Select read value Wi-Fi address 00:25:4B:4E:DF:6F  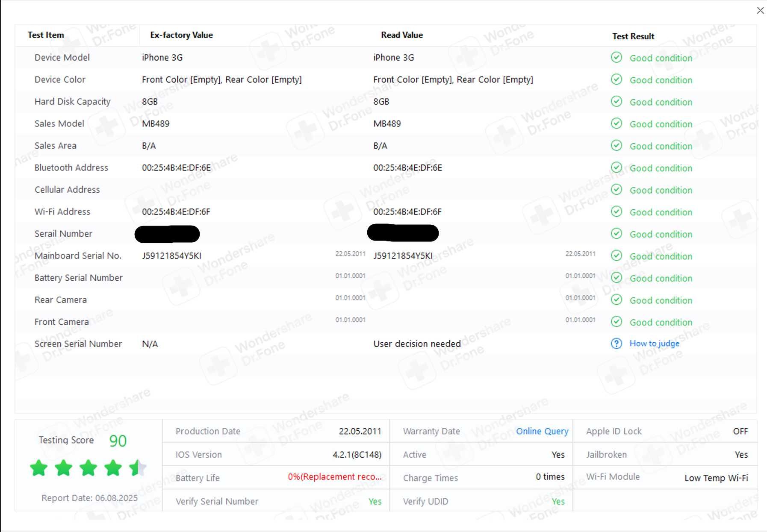407,212
